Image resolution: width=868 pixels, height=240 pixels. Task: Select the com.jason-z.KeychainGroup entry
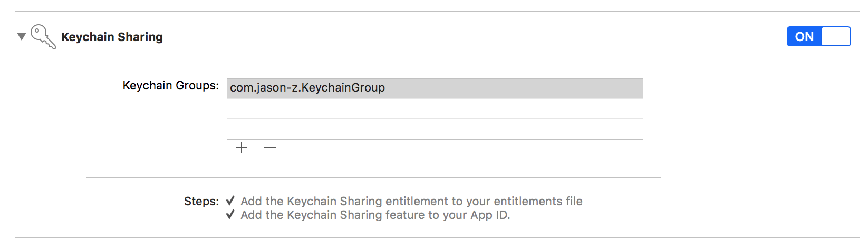click(x=435, y=88)
